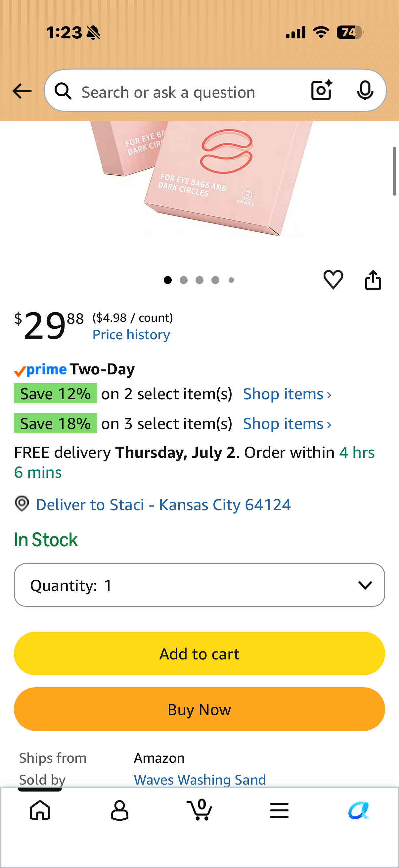
Task: Add to cart yellow button
Action: tap(199, 654)
